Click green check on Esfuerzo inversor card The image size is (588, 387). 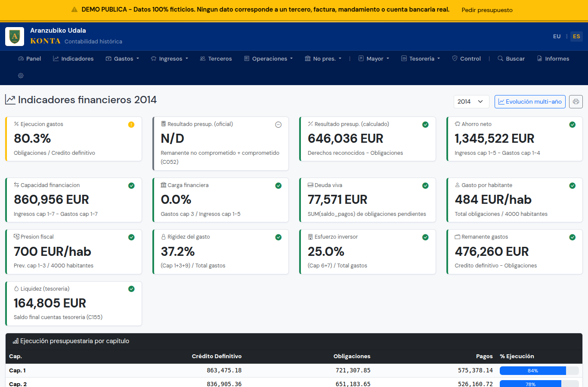[x=425, y=237]
